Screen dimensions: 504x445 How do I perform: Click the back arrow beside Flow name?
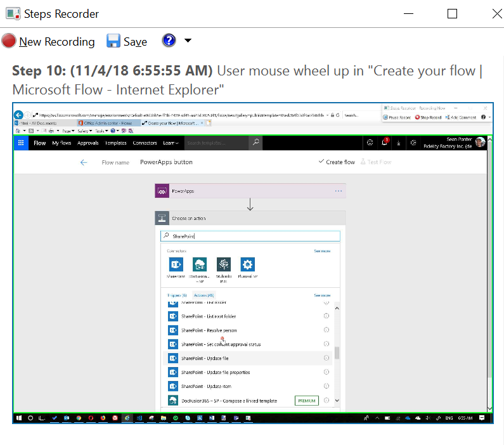pyautogui.click(x=84, y=162)
